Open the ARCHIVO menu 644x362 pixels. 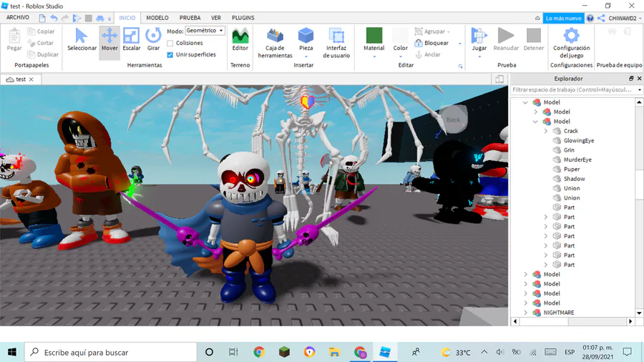(18, 18)
